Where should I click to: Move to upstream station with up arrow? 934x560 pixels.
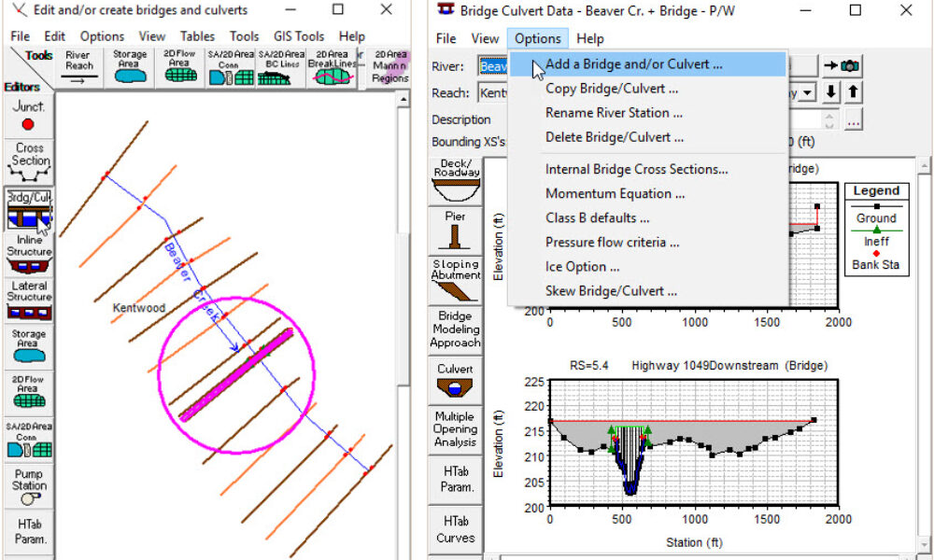(x=853, y=92)
